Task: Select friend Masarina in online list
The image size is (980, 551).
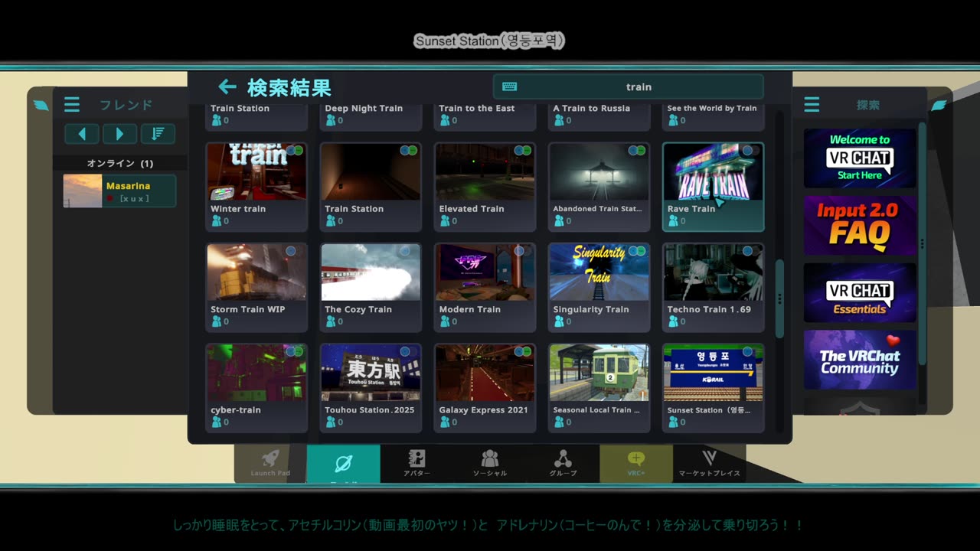Action: click(x=119, y=191)
